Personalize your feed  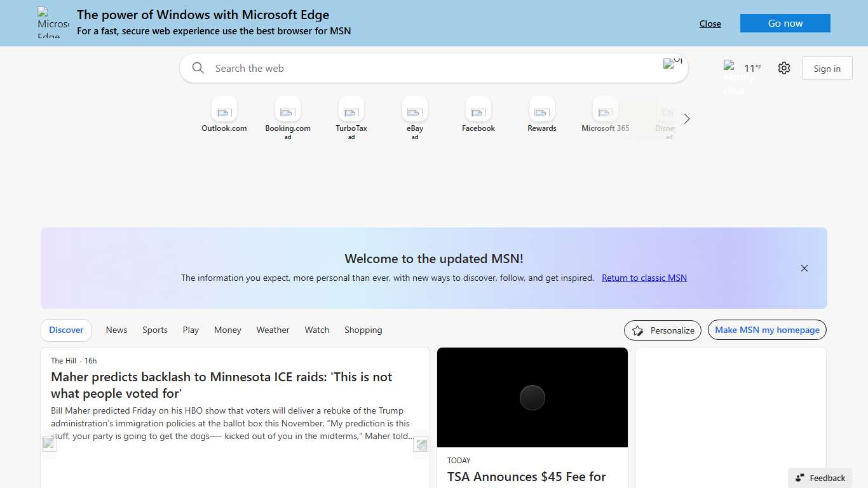click(663, 330)
